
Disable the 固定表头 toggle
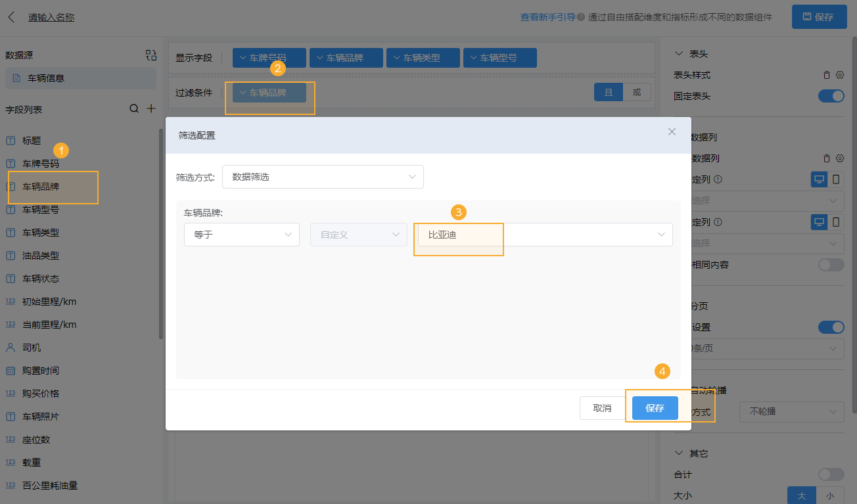pyautogui.click(x=831, y=95)
